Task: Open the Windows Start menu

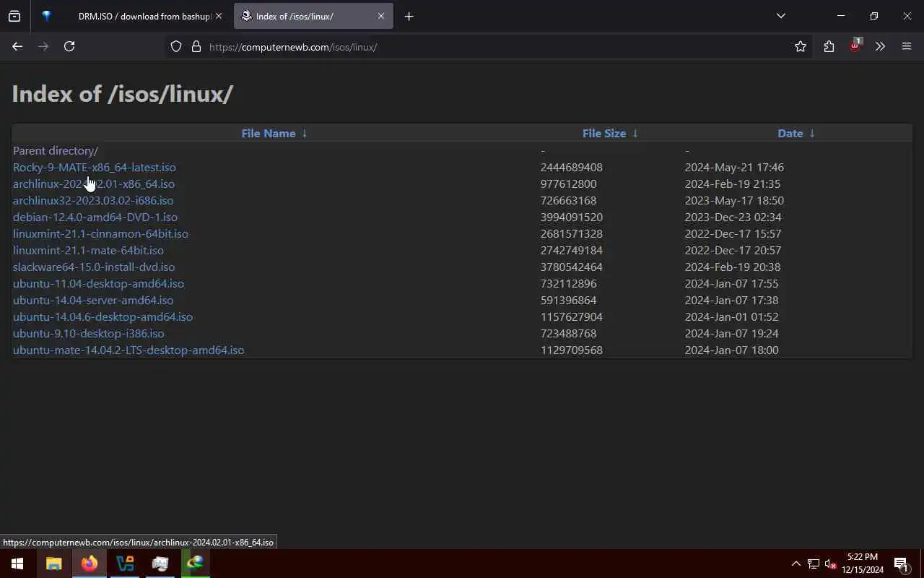Action: [x=17, y=564]
